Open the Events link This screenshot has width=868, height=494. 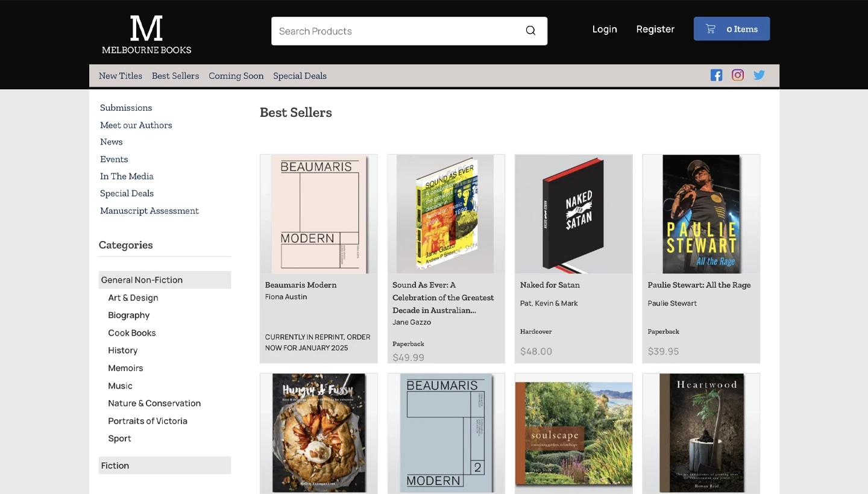114,160
